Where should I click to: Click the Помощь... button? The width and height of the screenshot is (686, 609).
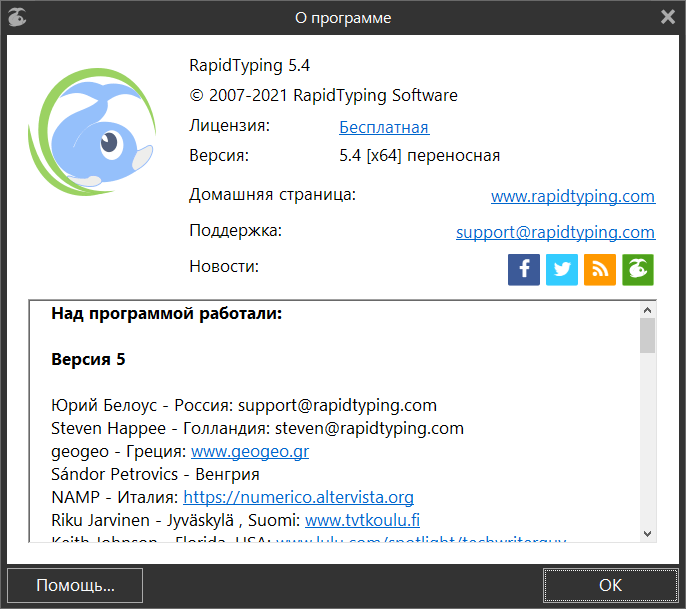(75, 585)
